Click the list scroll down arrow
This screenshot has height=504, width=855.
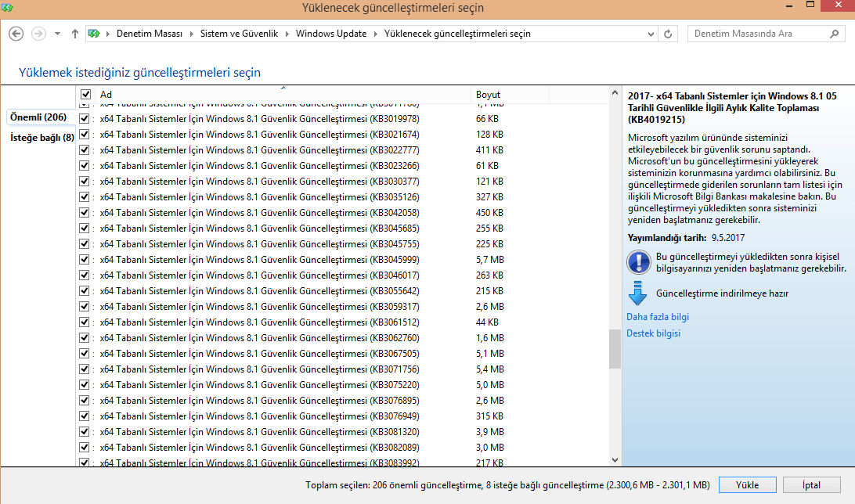[x=615, y=460]
